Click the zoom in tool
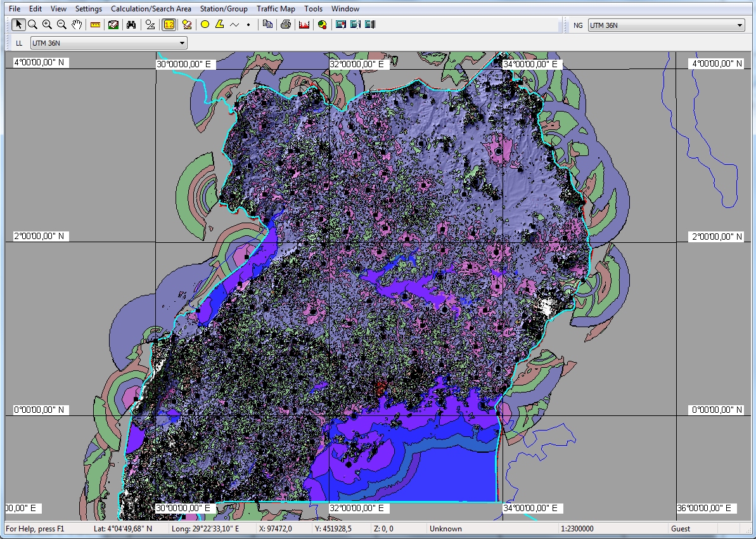The height and width of the screenshot is (539, 756). pos(47,25)
